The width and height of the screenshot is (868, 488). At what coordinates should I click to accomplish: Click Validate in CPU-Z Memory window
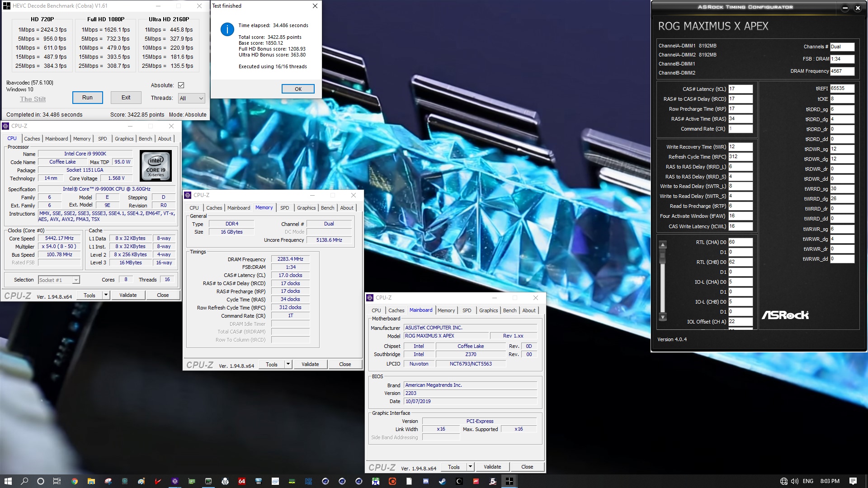click(x=310, y=364)
